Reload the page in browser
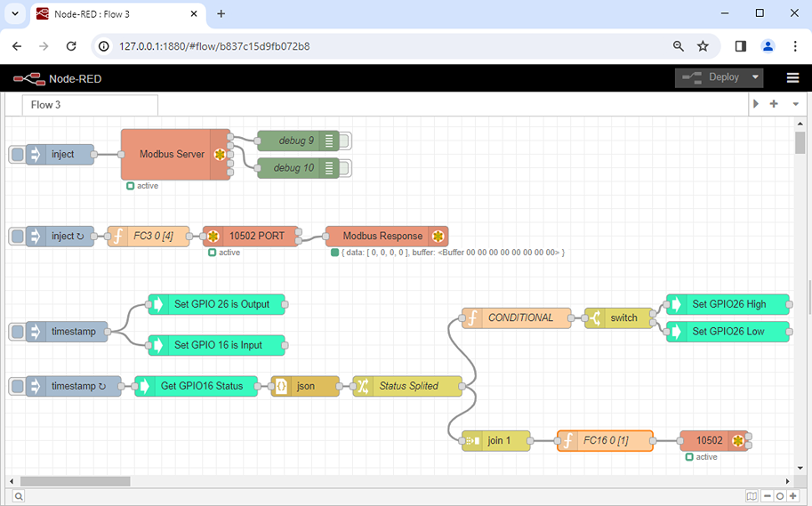812x506 pixels. [x=71, y=46]
